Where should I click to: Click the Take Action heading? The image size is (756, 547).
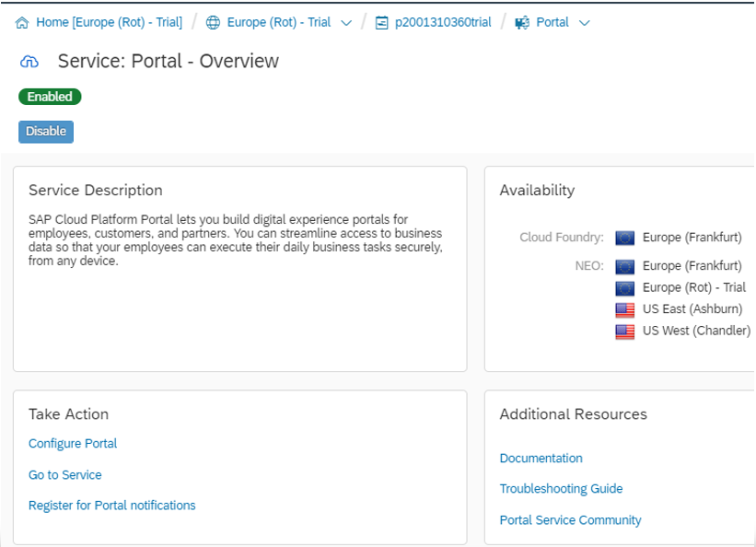coord(68,413)
